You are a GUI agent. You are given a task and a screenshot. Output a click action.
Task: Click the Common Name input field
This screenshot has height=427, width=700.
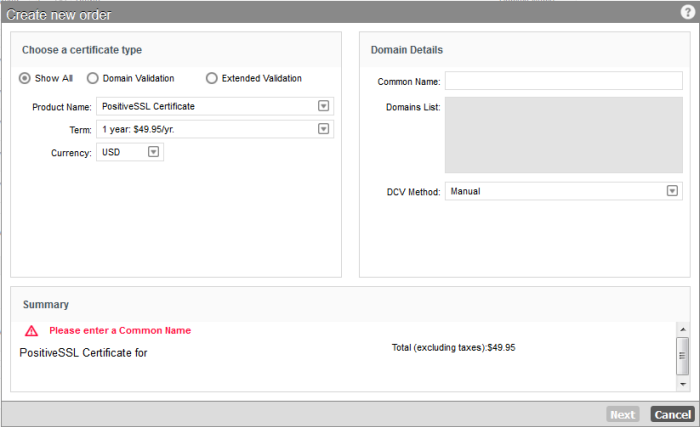point(563,81)
